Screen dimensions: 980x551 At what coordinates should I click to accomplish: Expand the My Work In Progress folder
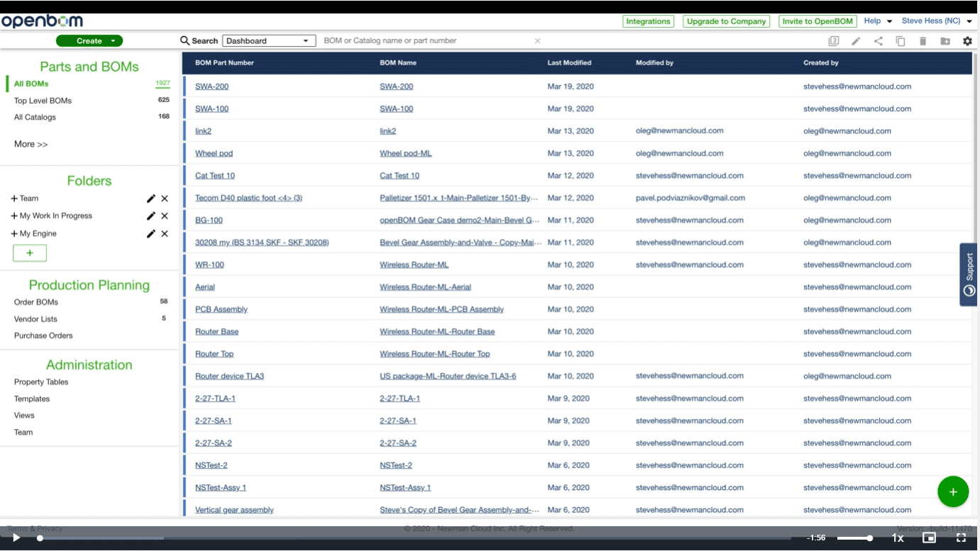(14, 216)
